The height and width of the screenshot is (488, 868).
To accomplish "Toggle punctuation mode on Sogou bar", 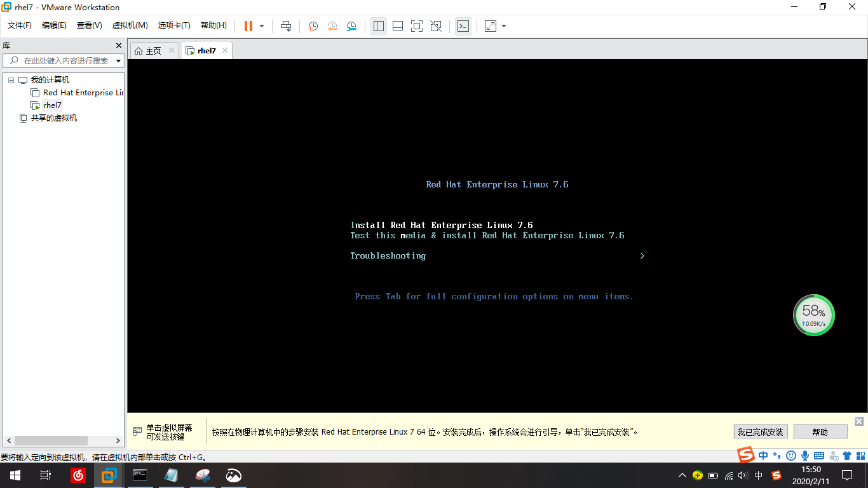I will [x=777, y=456].
